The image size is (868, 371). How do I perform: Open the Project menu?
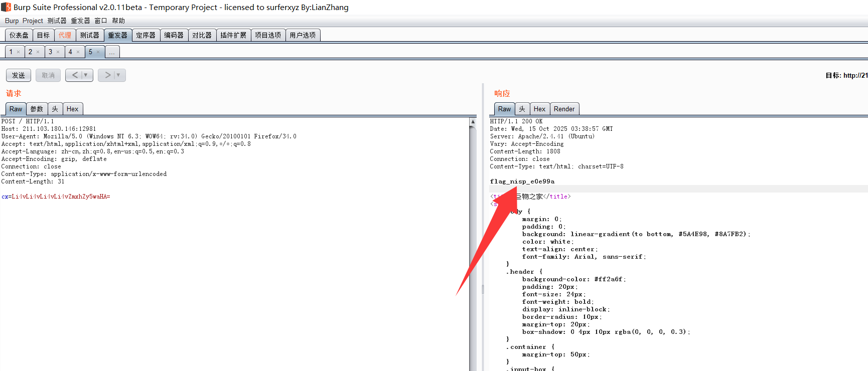pyautogui.click(x=33, y=21)
